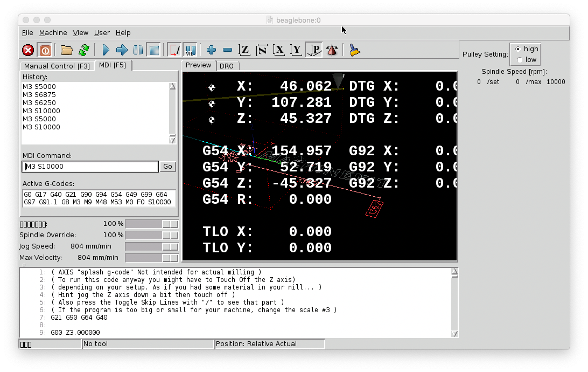Toggle machine power icon

[45, 50]
